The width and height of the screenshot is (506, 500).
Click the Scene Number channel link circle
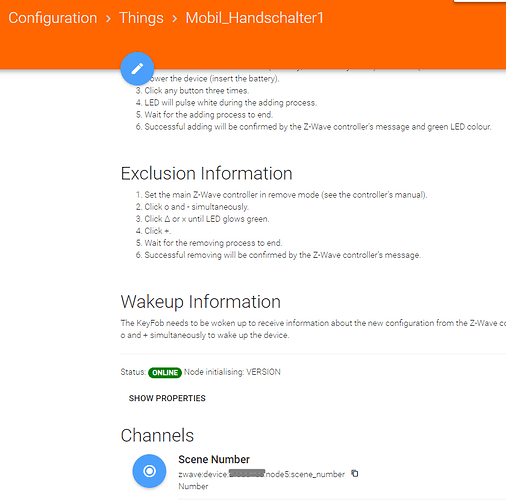coord(149,471)
